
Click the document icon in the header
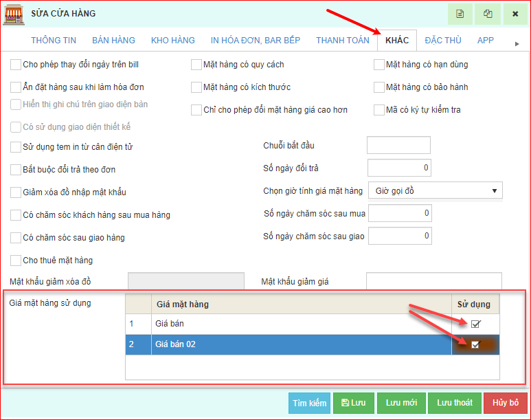tap(460, 14)
